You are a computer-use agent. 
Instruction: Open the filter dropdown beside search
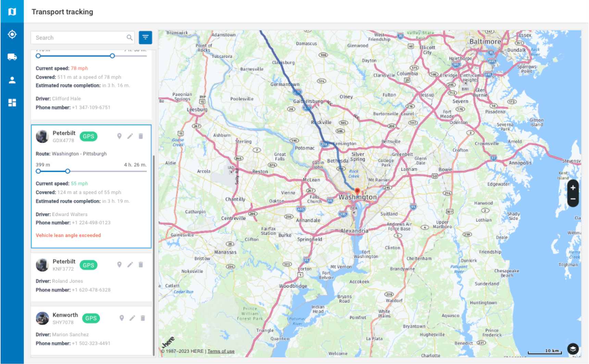pyautogui.click(x=146, y=38)
